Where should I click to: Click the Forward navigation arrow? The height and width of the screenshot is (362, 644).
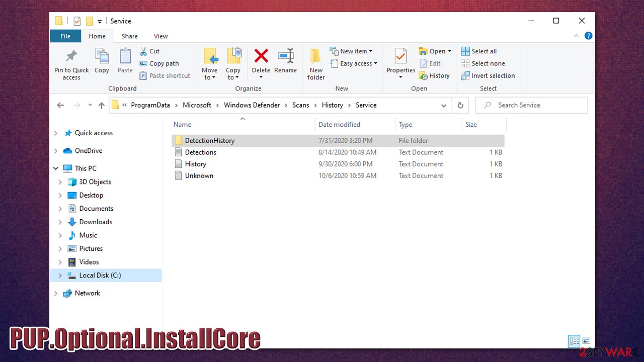(77, 105)
